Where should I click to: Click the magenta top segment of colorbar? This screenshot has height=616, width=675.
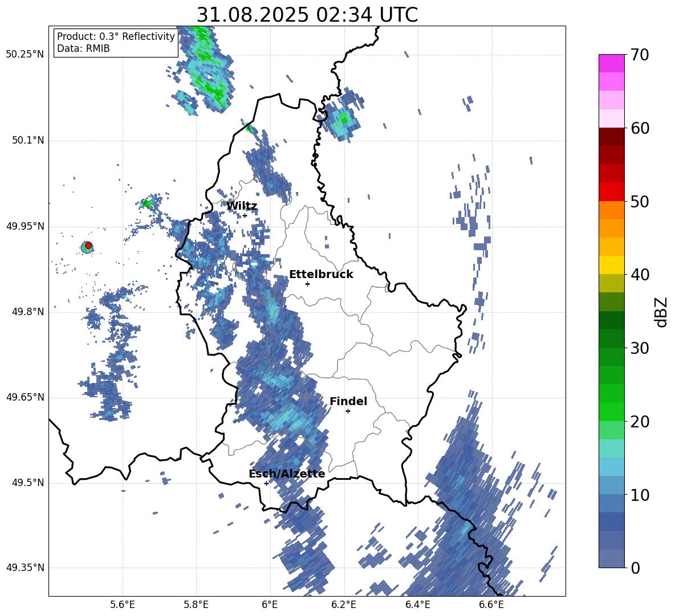(x=611, y=63)
